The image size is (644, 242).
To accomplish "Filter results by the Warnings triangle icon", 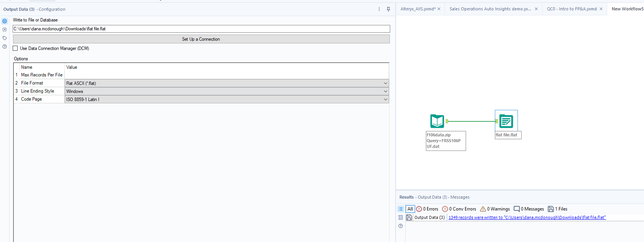I will [x=483, y=209].
